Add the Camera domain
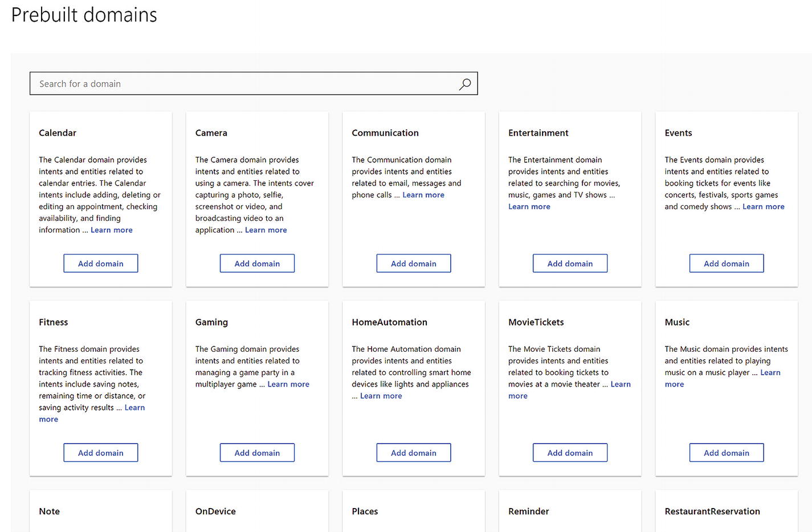Viewport: 812px width, 532px height. click(257, 263)
